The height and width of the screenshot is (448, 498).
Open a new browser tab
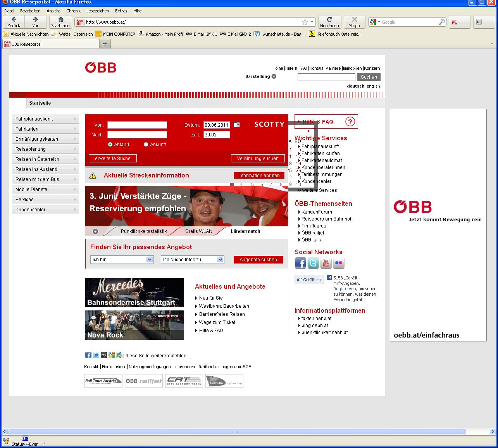click(x=105, y=44)
